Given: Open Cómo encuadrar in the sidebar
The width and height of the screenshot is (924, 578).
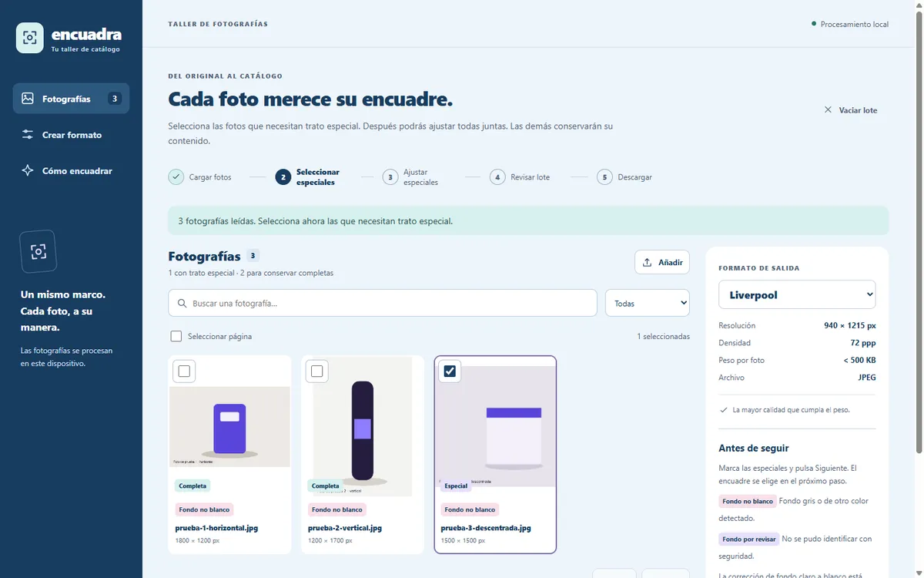Looking at the screenshot, I should 71,171.
